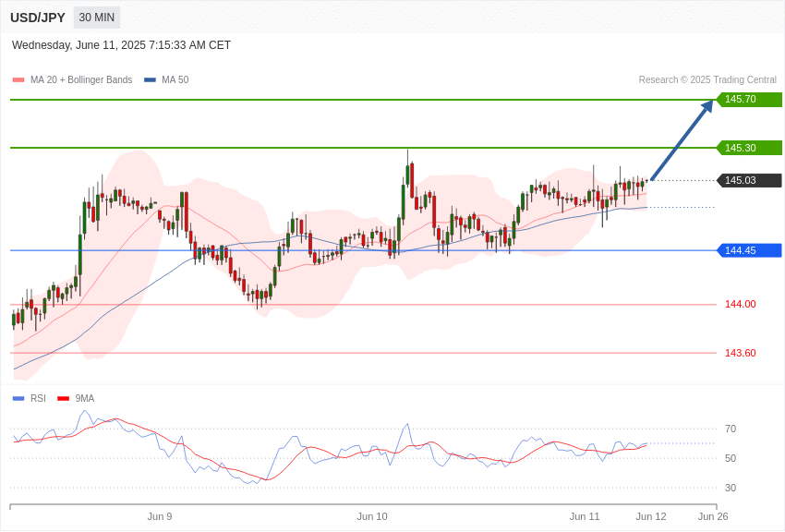Click the 145.30 resistance price tag
Image resolution: width=785 pixels, height=532 pixels.
tap(749, 148)
